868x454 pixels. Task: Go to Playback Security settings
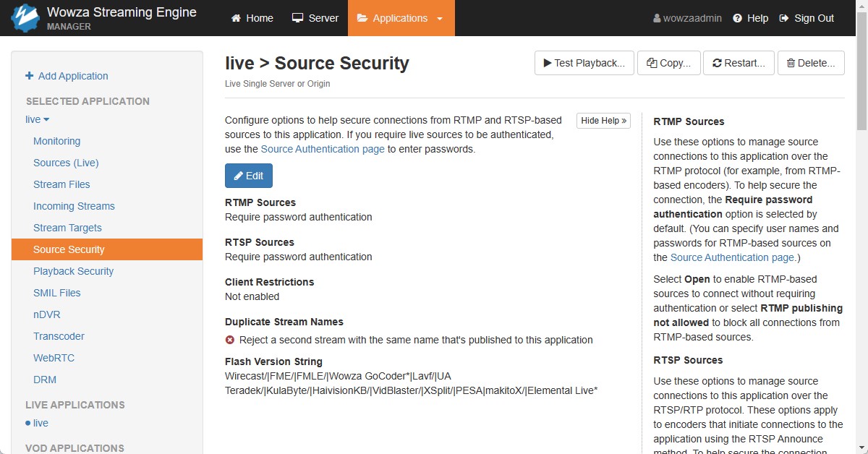[x=73, y=271]
